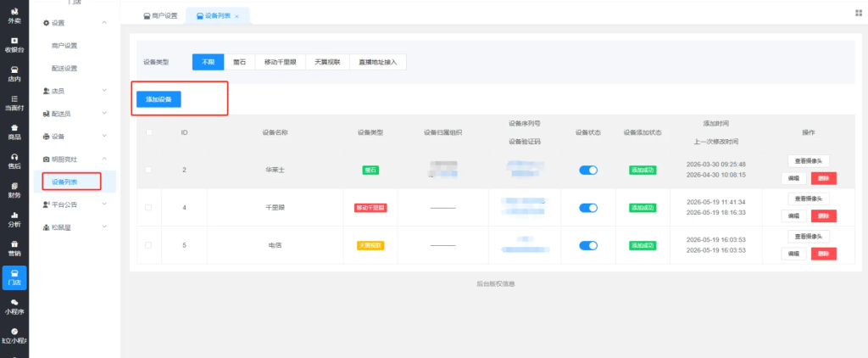Viewport: 868px width, 358px height.
Task: Expand the 松鼠屋 menu chevron
Action: point(104,227)
